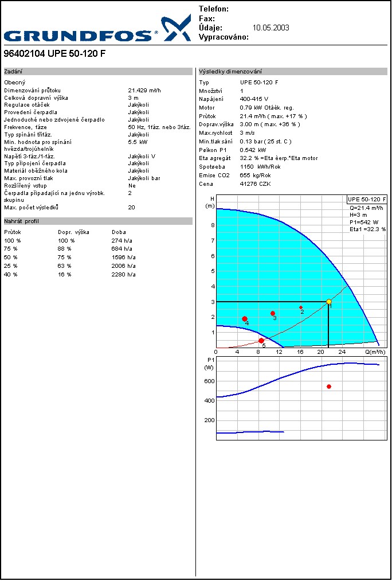Click red load point 5 near the Q axis
The image size is (392, 581).
(x=261, y=341)
